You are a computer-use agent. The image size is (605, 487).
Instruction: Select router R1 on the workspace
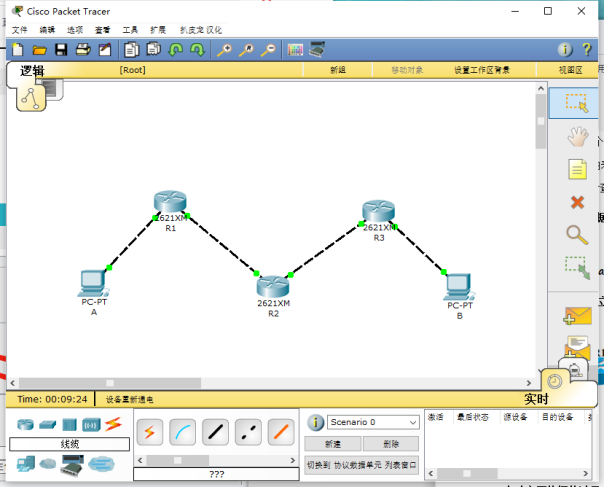170,202
